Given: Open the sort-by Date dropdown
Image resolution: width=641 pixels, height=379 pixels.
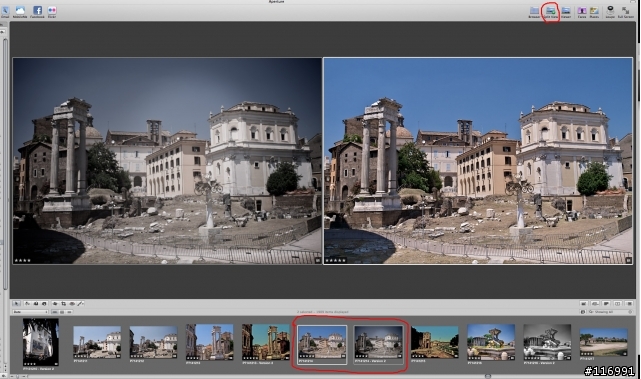Looking at the screenshot, I should (x=30, y=312).
